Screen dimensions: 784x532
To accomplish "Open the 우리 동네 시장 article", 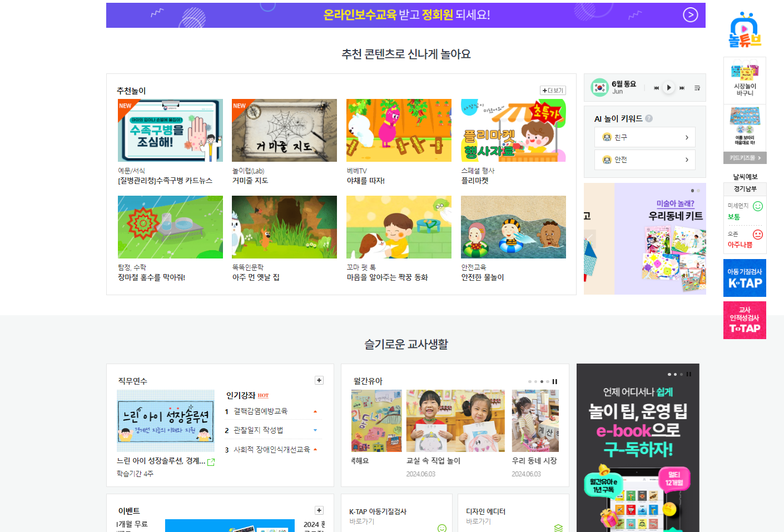I will 535,421.
